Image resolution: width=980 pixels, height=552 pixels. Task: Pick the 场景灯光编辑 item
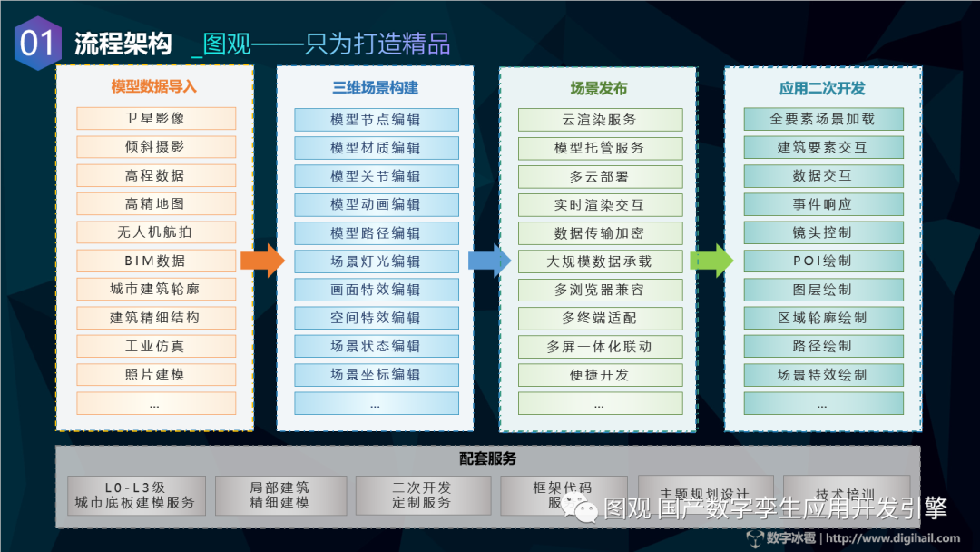pyautogui.click(x=377, y=261)
